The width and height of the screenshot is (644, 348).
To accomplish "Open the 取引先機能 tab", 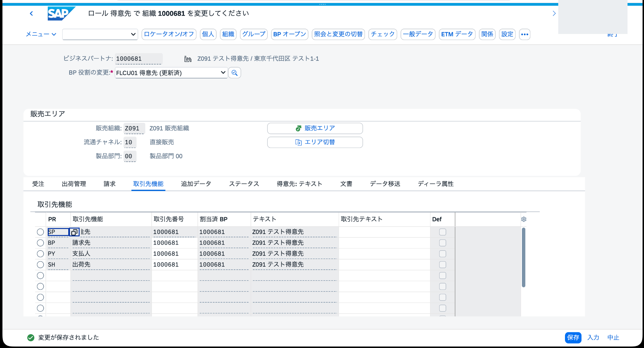I will pyautogui.click(x=148, y=184).
